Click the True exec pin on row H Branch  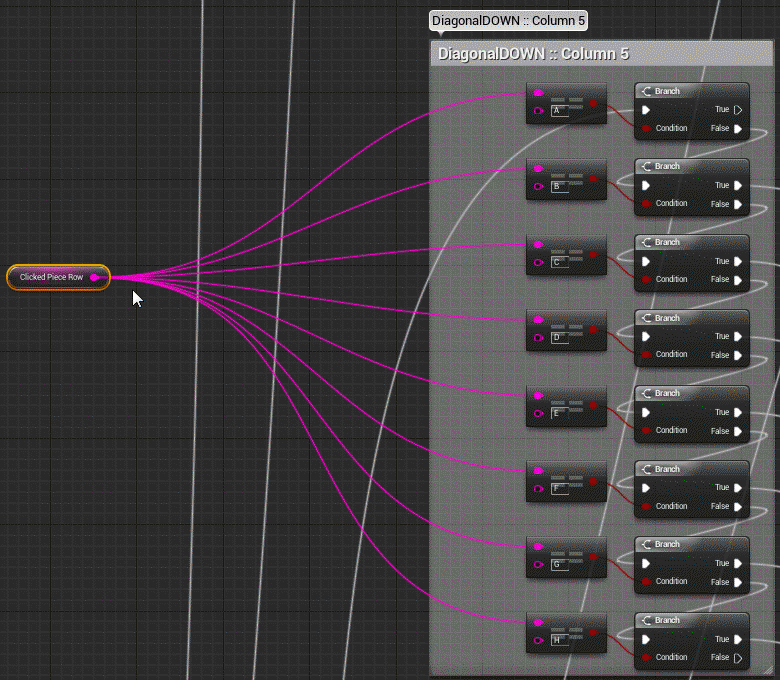738,639
